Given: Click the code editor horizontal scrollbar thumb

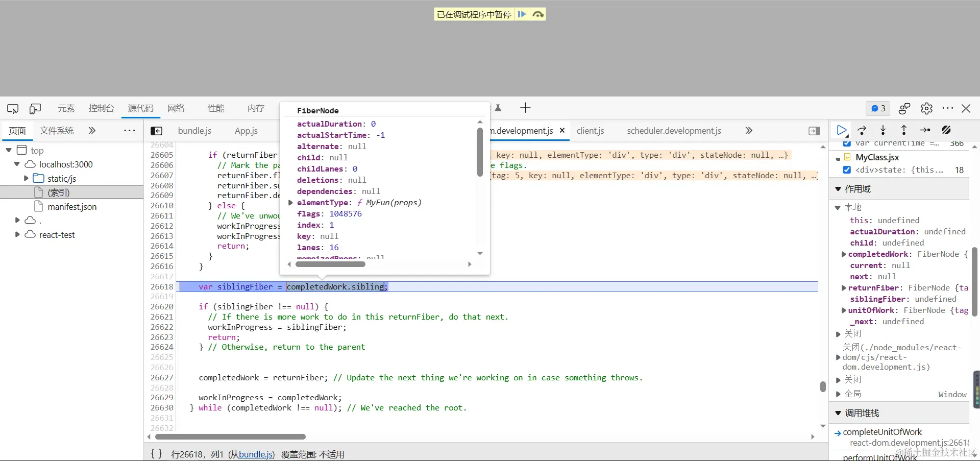Looking at the screenshot, I should (x=230, y=436).
